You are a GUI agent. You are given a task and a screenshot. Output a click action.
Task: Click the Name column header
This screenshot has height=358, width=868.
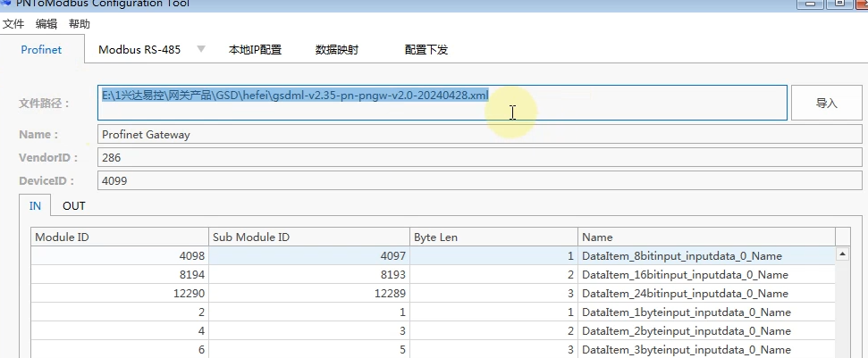click(706, 237)
